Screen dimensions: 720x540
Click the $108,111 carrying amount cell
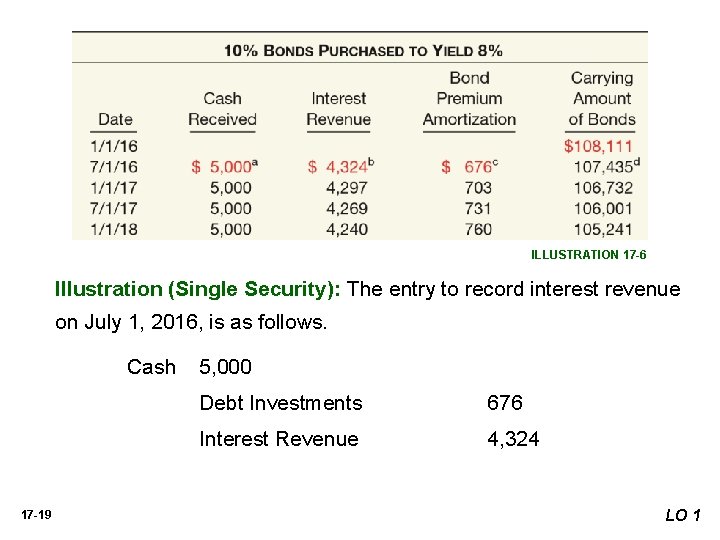tap(598, 146)
